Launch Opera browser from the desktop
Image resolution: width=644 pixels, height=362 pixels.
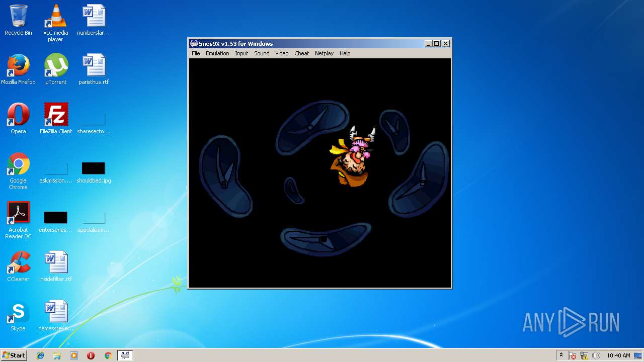pos(18,119)
